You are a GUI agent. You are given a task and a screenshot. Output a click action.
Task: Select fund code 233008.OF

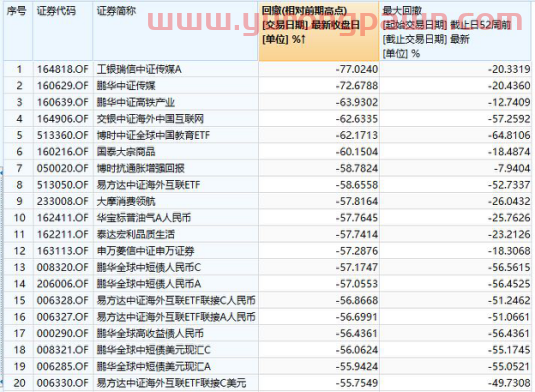tap(62, 201)
